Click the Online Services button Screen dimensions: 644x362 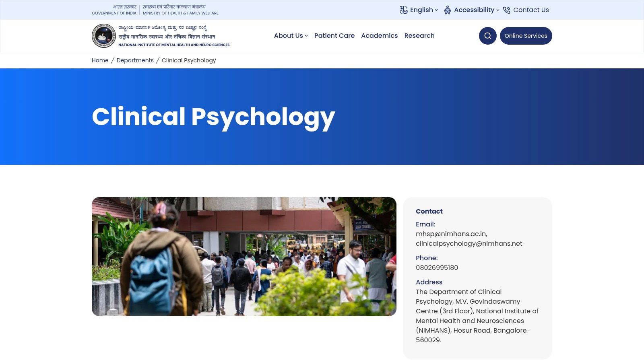(x=526, y=36)
